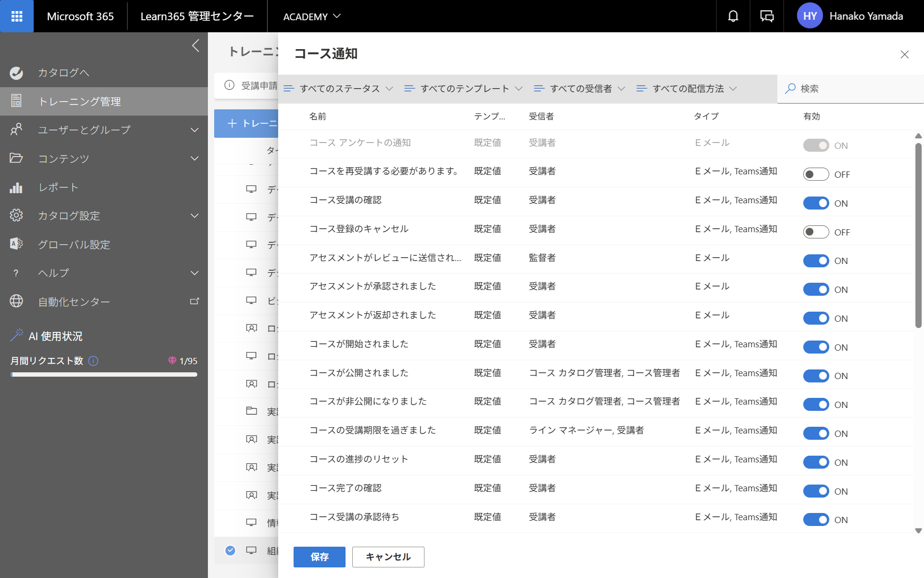
Task: Click the blue selected checkmark in the background list
Action: pyautogui.click(x=231, y=550)
